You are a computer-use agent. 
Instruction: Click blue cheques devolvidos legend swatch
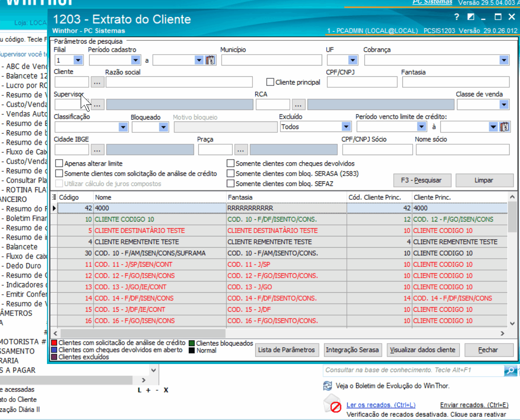[55, 350]
